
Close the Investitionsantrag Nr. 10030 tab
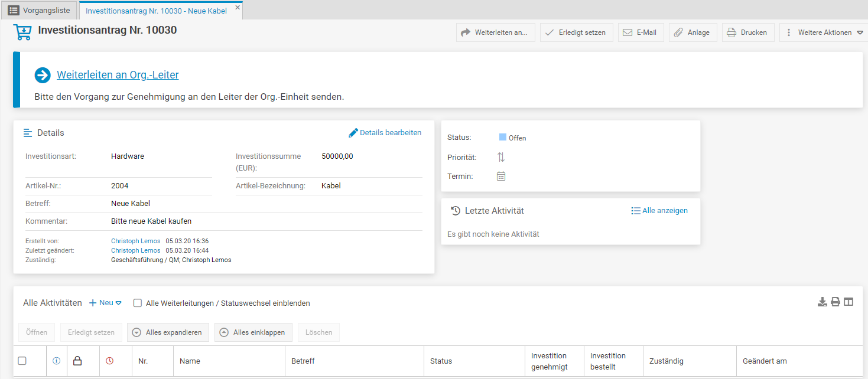pos(238,8)
